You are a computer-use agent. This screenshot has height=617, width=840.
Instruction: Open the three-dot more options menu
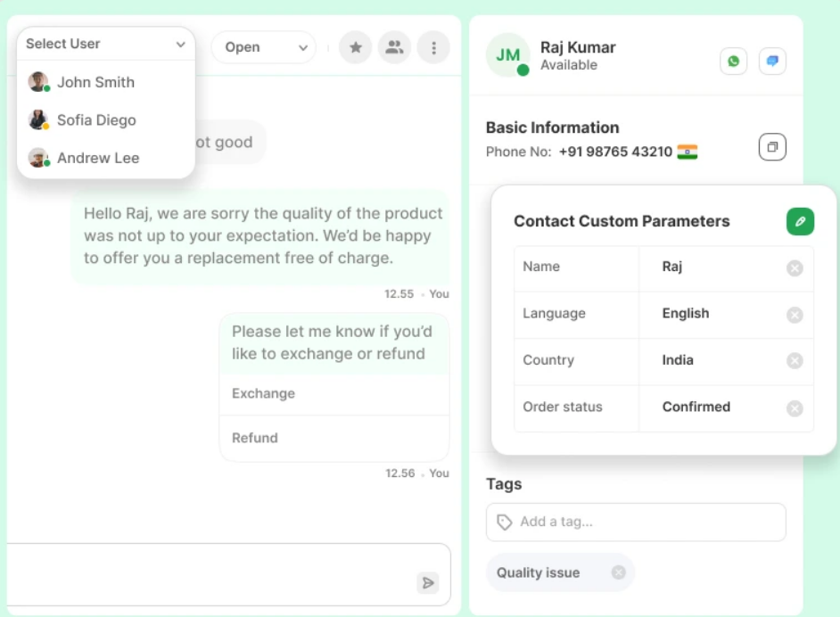(x=433, y=47)
